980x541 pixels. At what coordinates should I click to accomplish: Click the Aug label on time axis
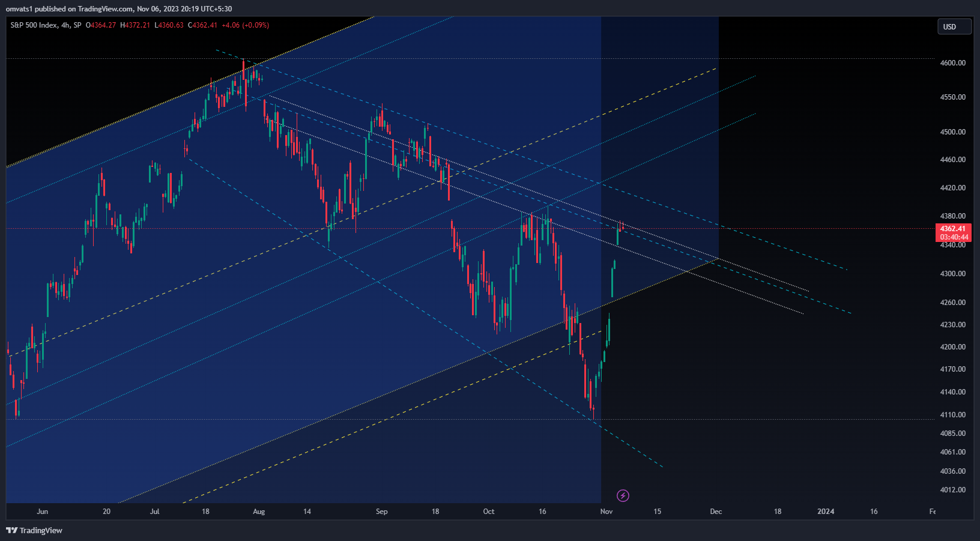pos(259,512)
